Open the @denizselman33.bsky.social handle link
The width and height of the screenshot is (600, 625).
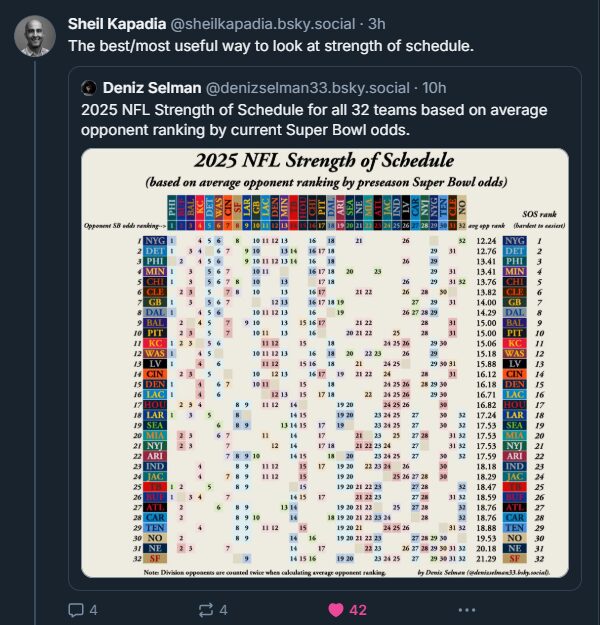pyautogui.click(x=307, y=88)
